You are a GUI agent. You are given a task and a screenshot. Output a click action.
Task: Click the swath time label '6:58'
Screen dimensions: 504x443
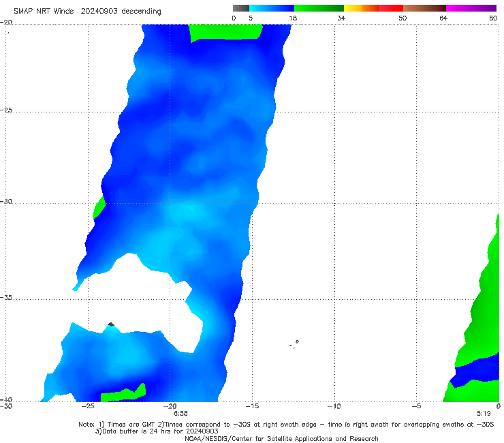180,414
